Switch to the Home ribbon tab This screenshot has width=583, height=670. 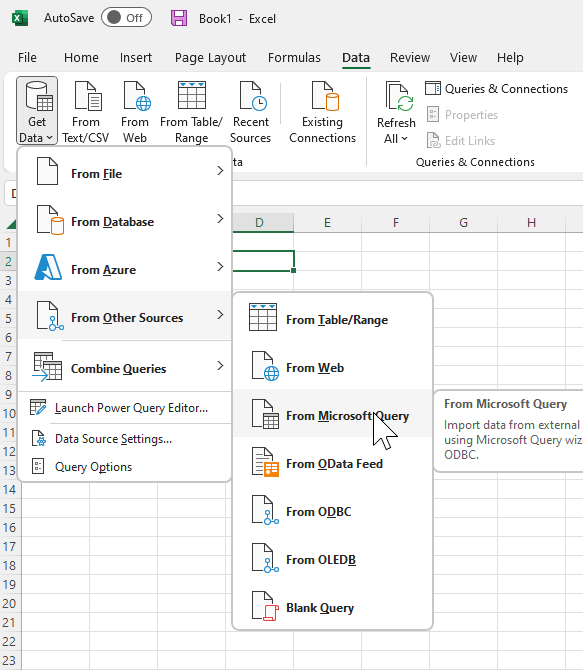click(x=81, y=58)
